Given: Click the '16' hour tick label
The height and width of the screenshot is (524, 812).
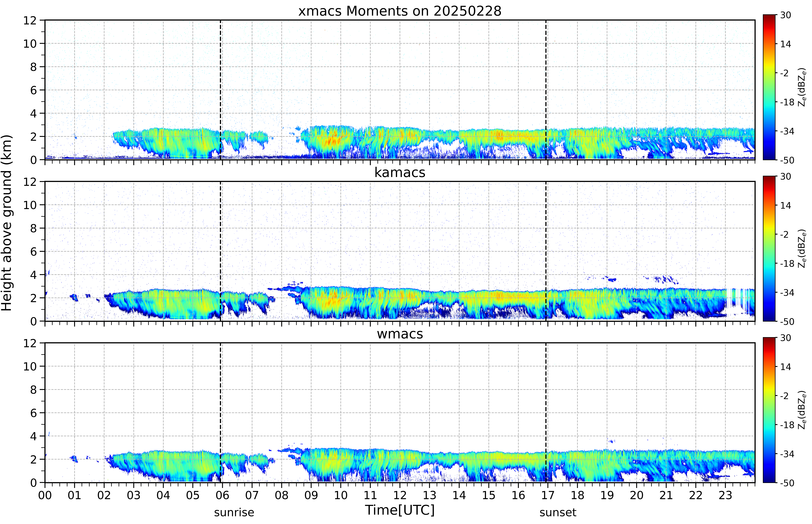Looking at the screenshot, I should 518,495.
